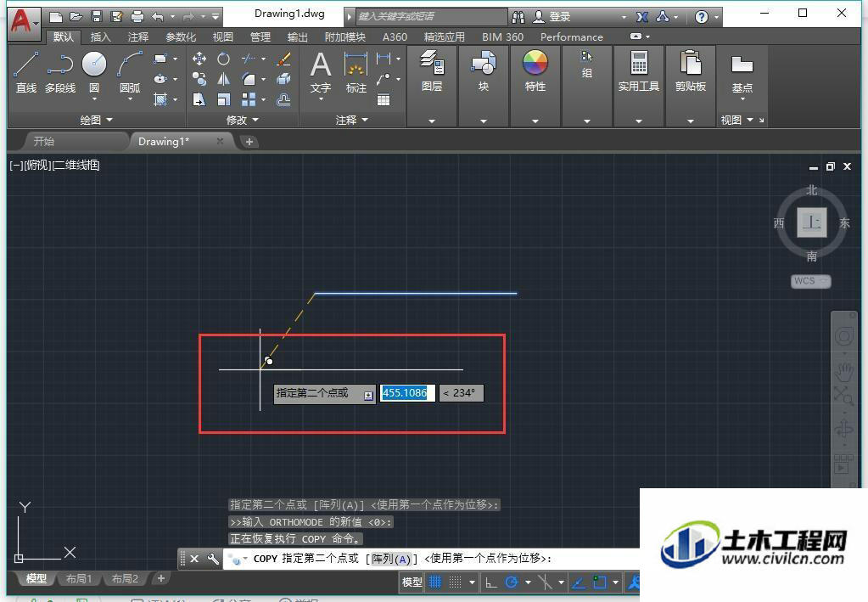Image resolution: width=868 pixels, height=602 pixels.
Task: Toggle 2D object snap in status bar
Action: point(600,582)
